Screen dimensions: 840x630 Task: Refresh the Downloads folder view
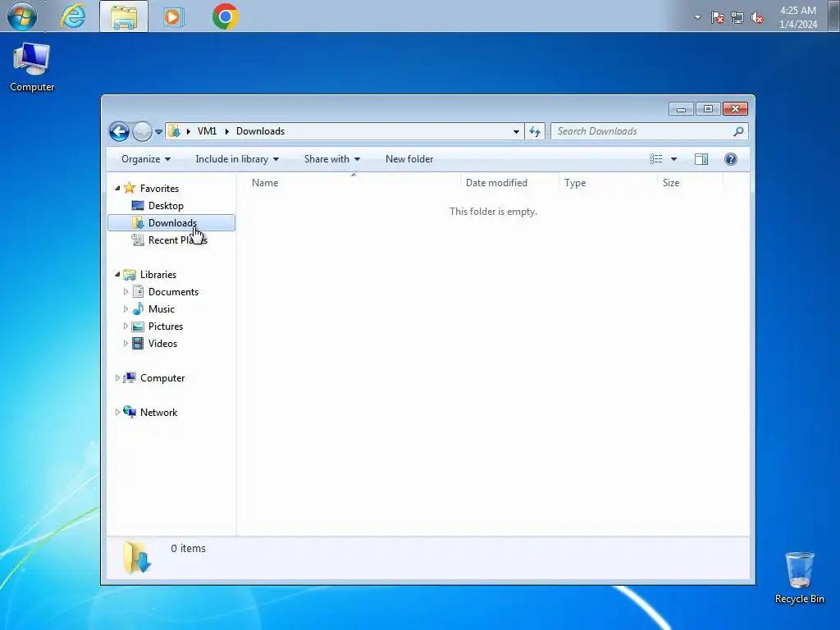coord(535,131)
